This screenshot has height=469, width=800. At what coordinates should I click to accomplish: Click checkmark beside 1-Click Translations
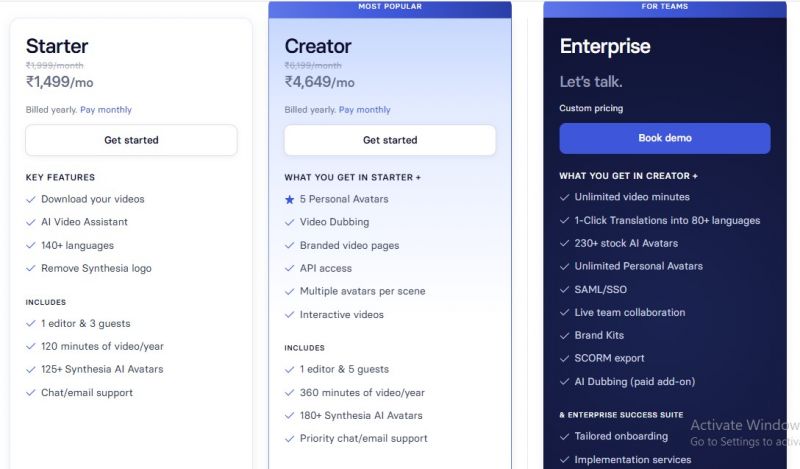click(564, 220)
